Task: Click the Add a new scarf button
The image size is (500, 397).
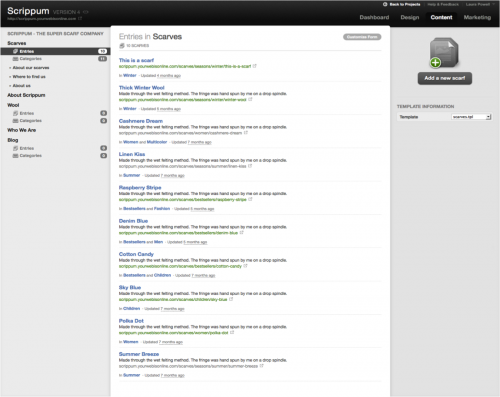Action: (x=445, y=78)
